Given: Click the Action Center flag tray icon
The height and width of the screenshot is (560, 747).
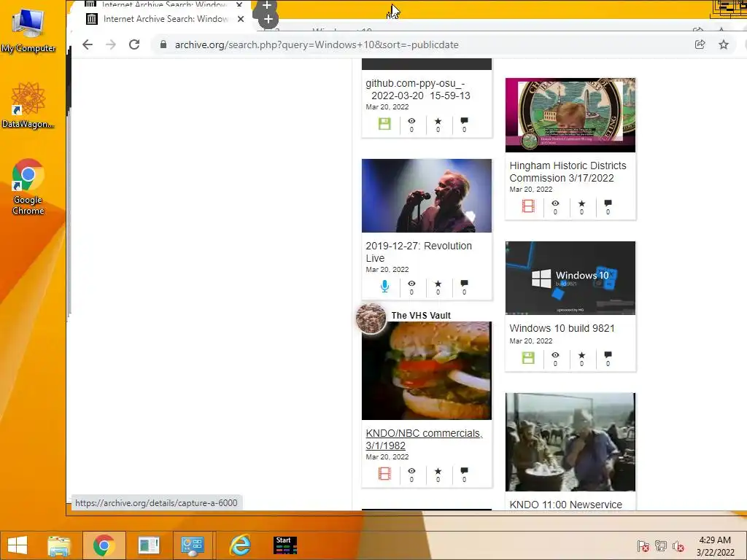Looking at the screenshot, I should (643, 546).
